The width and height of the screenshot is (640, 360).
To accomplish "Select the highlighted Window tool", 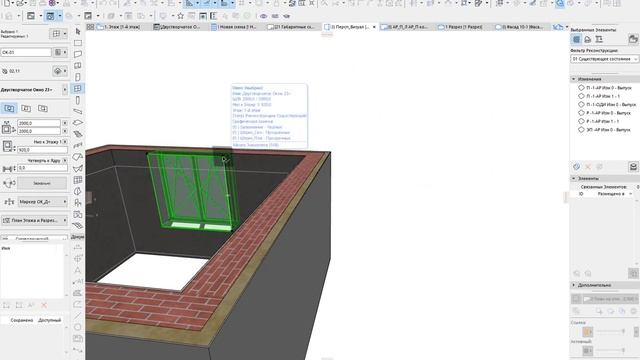I will (78, 89).
